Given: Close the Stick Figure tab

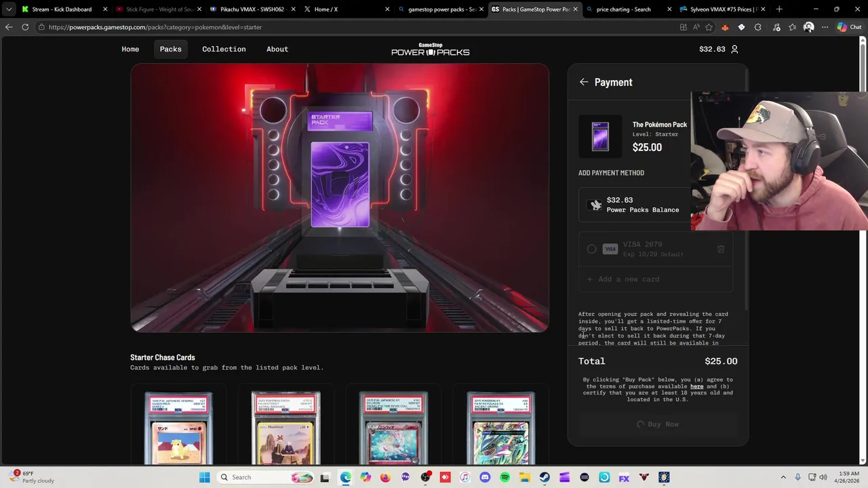Looking at the screenshot, I should (x=199, y=9).
